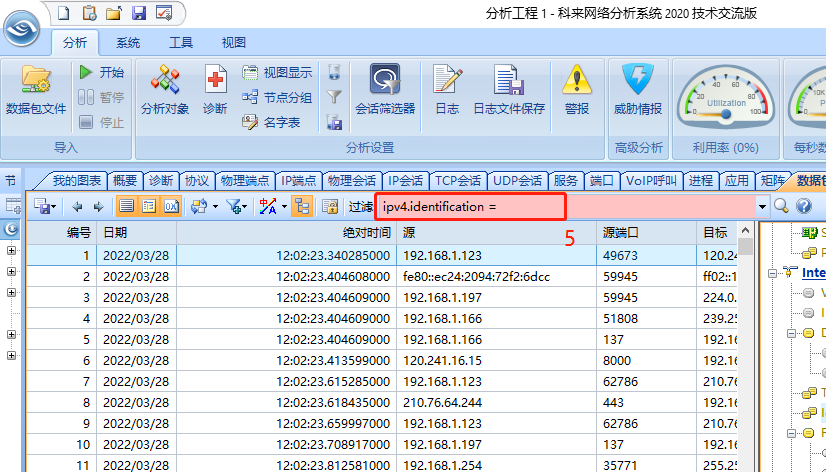The width and height of the screenshot is (826, 472).
Task: Switch to the 分析 ribbon tab
Action: point(75,43)
